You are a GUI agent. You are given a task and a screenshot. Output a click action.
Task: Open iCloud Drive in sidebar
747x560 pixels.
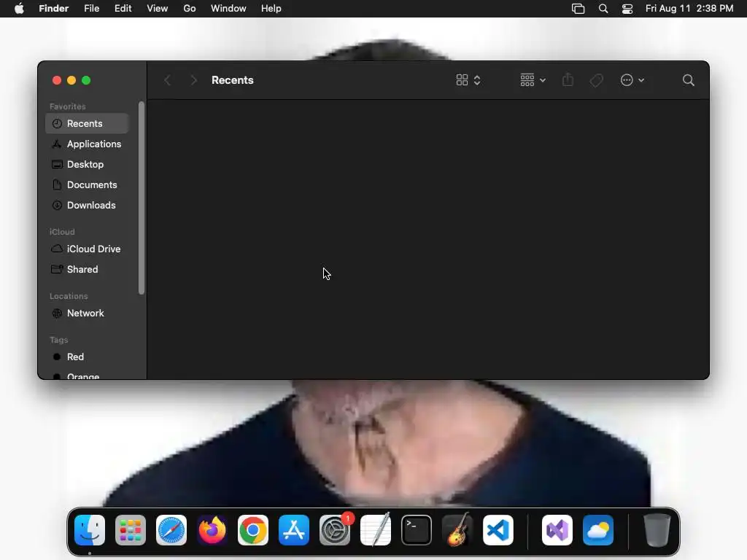(87, 249)
